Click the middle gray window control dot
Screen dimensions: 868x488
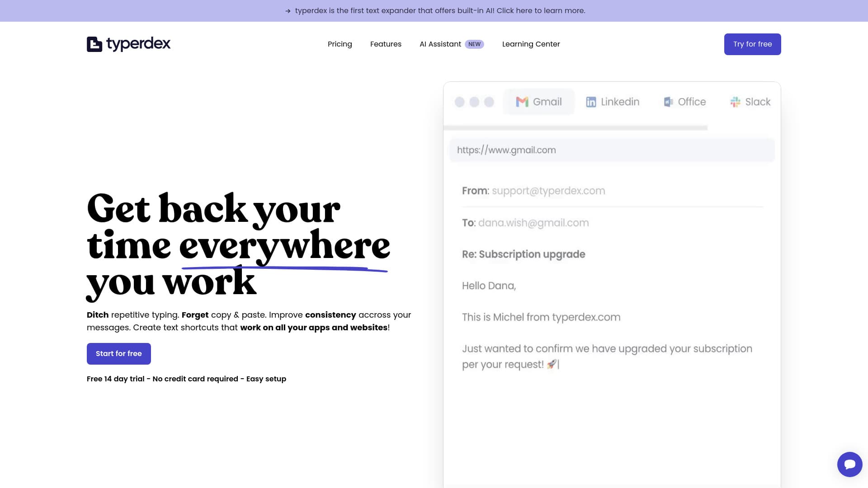(474, 102)
